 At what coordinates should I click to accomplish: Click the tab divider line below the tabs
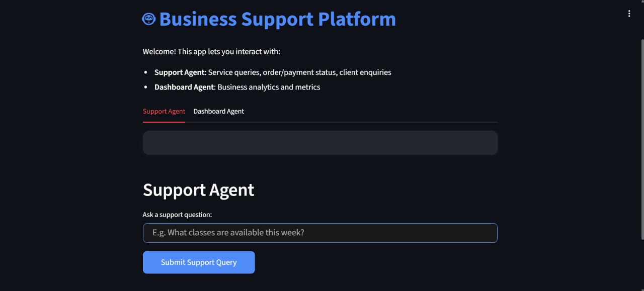pos(352,121)
